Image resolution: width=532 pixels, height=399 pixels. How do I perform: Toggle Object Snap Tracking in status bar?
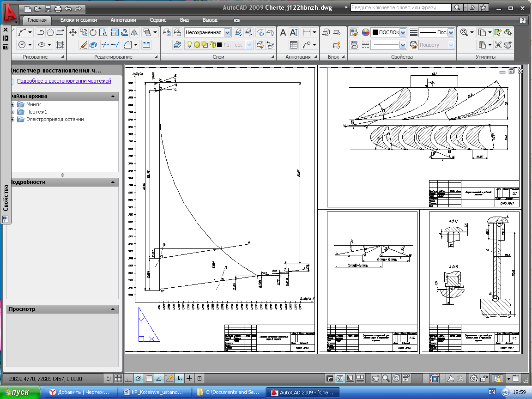(x=159, y=378)
